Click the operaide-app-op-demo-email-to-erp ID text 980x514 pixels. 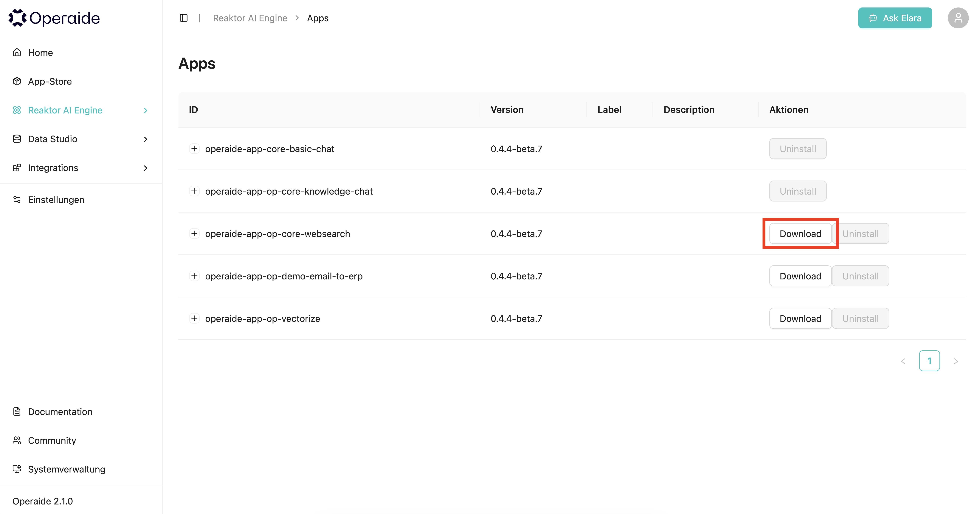click(284, 276)
